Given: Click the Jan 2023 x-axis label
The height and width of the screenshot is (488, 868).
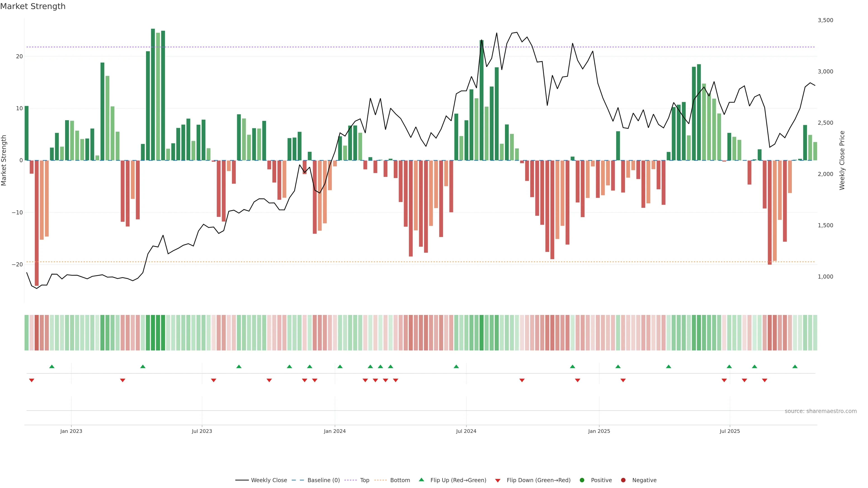Looking at the screenshot, I should (x=71, y=431).
